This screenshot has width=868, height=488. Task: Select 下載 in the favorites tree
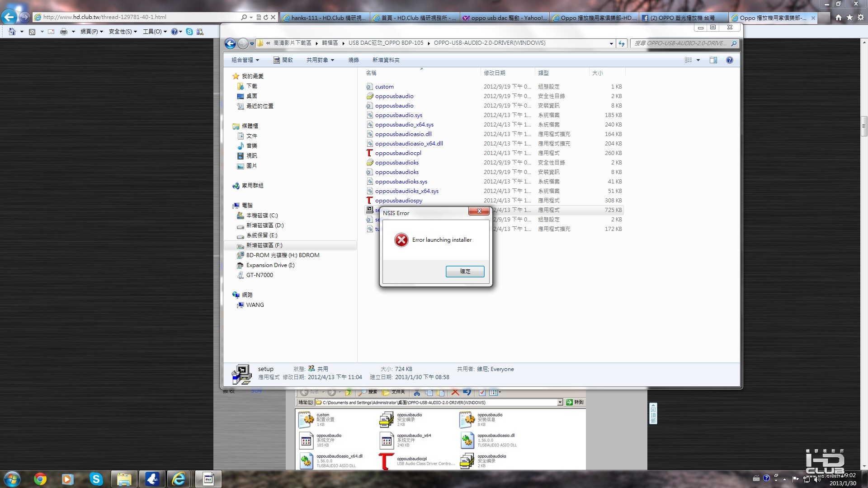pyautogui.click(x=252, y=86)
